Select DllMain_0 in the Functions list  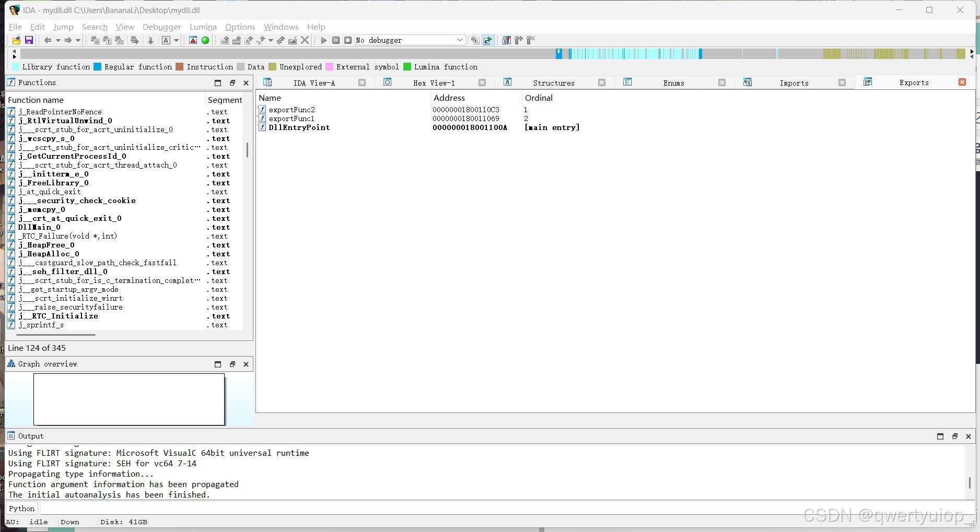click(124, 227)
